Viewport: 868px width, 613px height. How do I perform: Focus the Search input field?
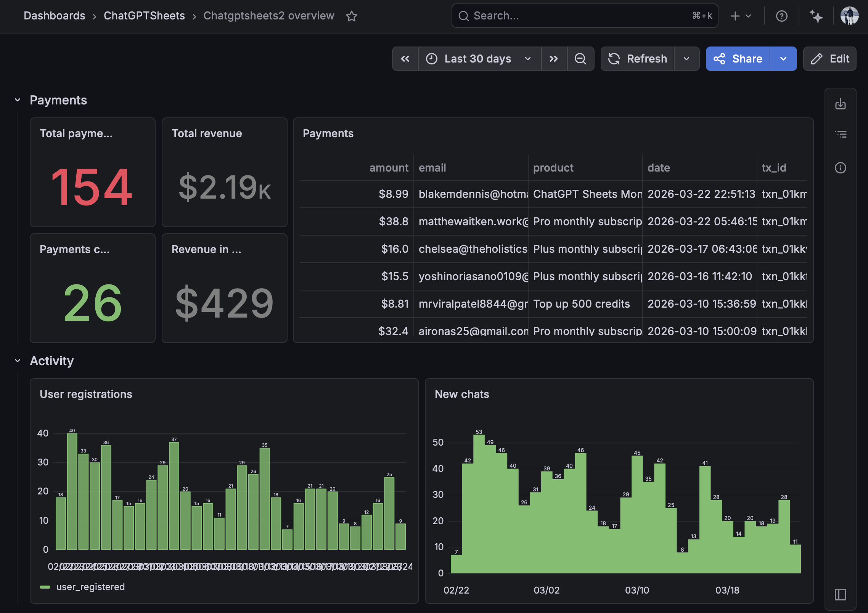[580, 16]
